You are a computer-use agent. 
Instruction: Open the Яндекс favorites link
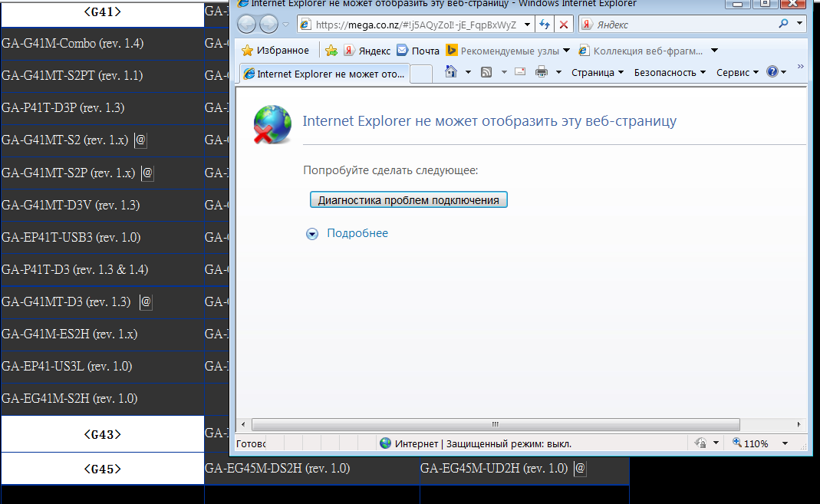[x=367, y=51]
